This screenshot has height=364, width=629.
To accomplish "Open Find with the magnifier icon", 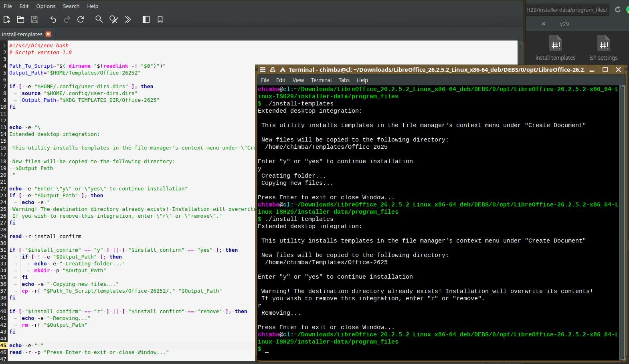I will click(x=99, y=19).
